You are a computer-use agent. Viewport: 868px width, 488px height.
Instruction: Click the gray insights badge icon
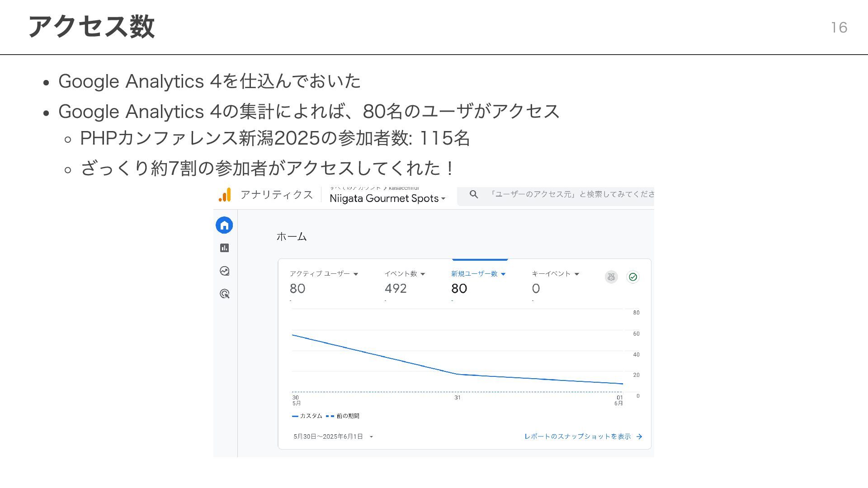click(x=611, y=277)
